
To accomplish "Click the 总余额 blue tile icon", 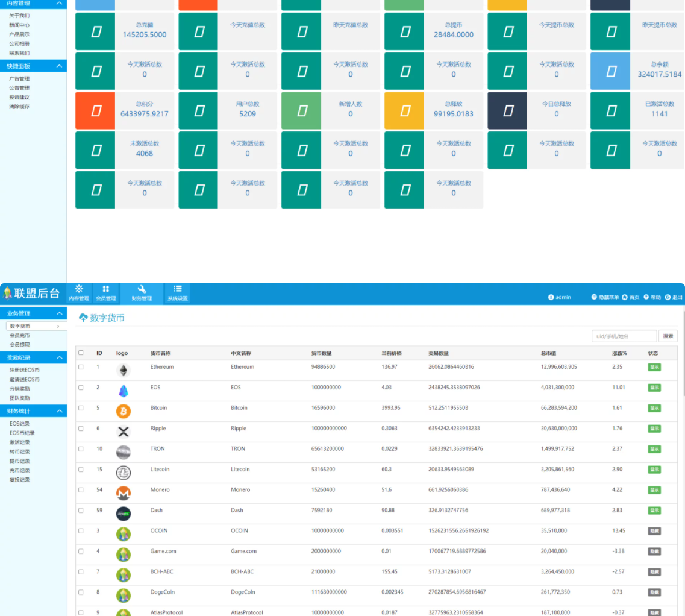I will point(610,71).
